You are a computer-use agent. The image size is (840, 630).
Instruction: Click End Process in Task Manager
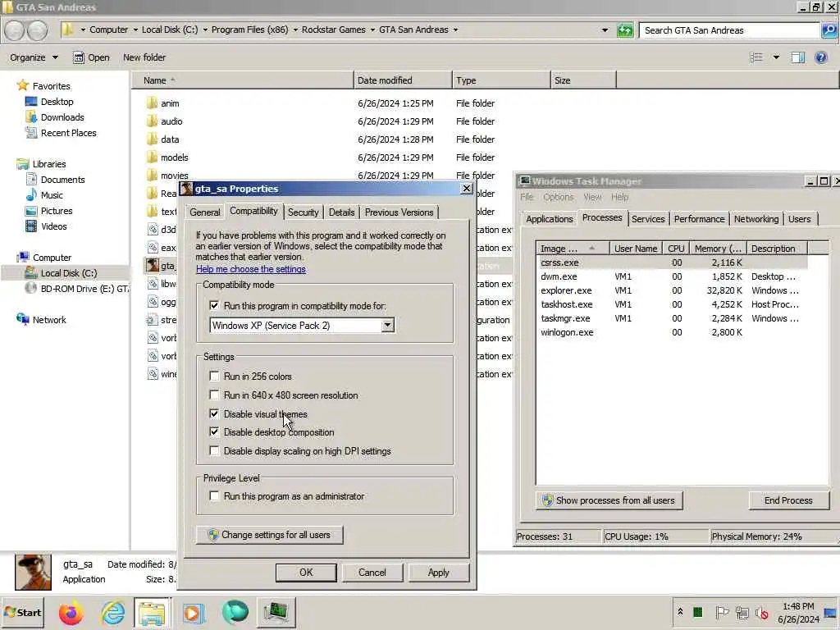(x=788, y=500)
